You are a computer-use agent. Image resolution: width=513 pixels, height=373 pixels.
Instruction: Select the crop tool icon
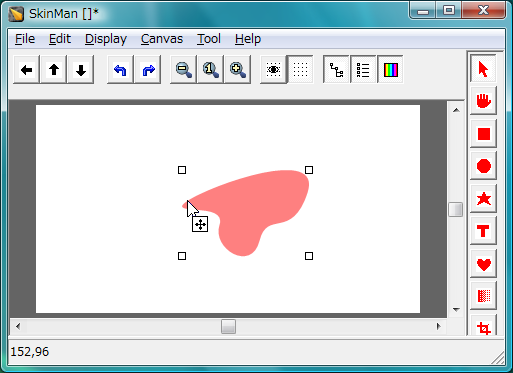point(483,327)
